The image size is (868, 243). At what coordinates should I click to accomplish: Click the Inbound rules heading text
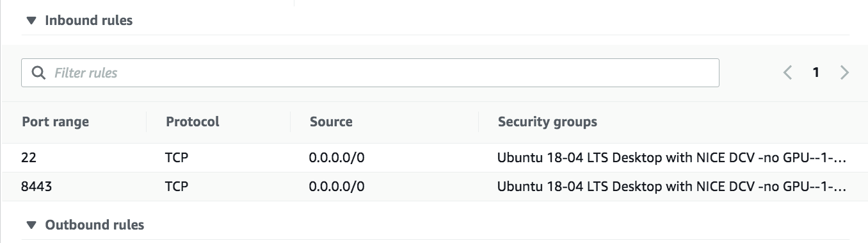click(x=89, y=21)
